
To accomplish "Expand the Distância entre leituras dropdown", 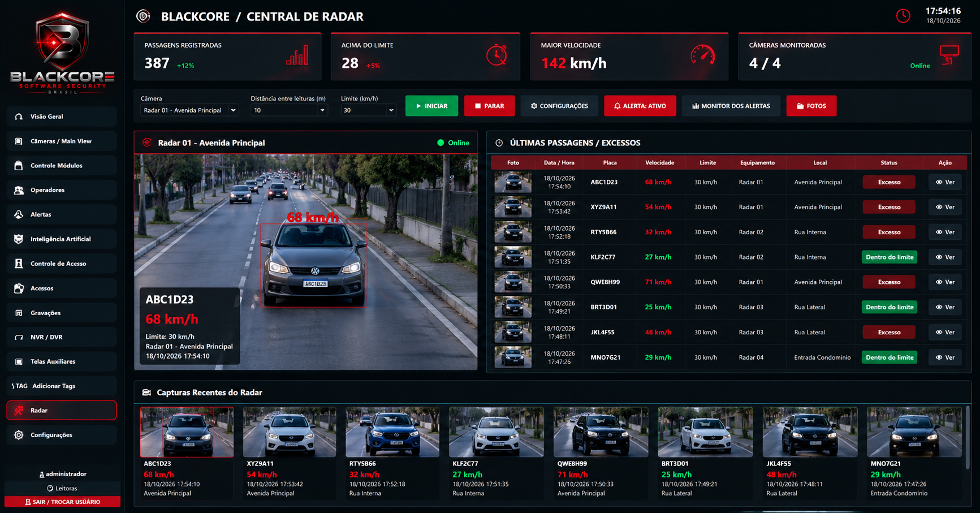I will pyautogui.click(x=289, y=110).
